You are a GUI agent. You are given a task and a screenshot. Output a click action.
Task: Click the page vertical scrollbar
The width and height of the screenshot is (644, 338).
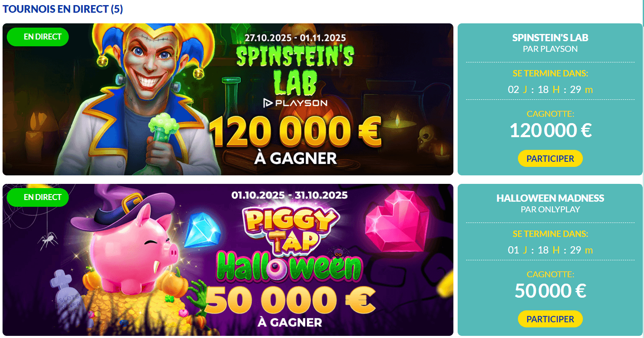click(642, 169)
